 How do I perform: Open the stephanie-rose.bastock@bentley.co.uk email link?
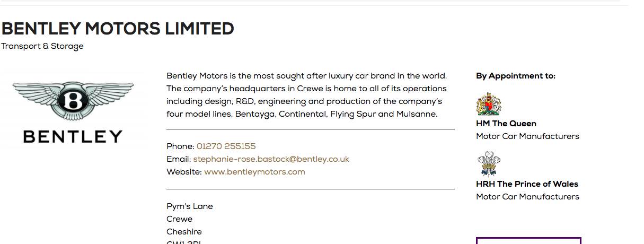(x=271, y=159)
